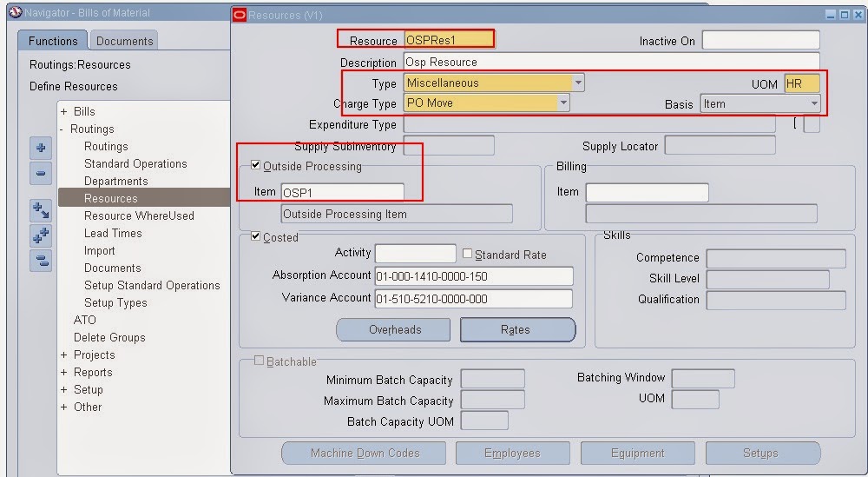Click the Skill Level field
The image size is (868, 477).
pyautogui.click(x=768, y=279)
